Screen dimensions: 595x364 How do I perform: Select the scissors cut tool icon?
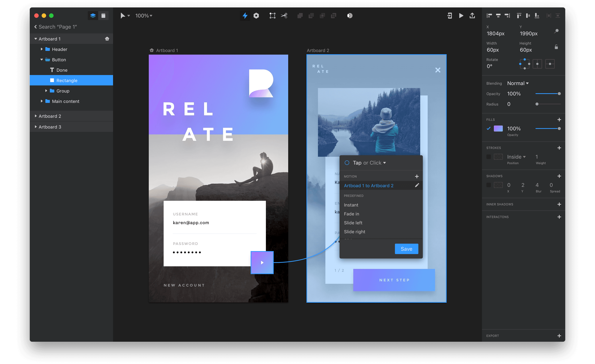point(284,16)
